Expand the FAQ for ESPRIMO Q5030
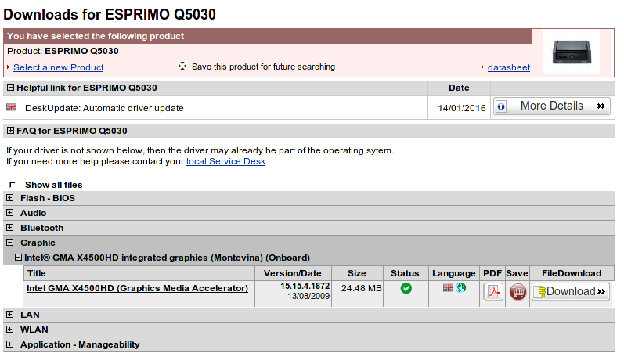 coord(10,131)
